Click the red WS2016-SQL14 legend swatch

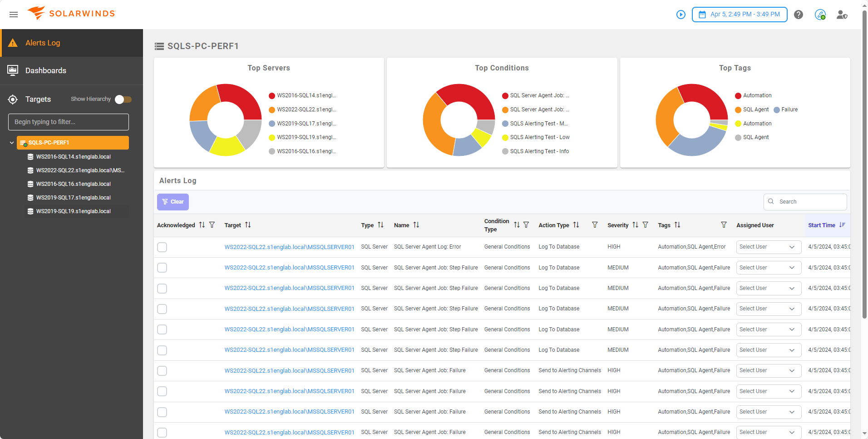(272, 96)
